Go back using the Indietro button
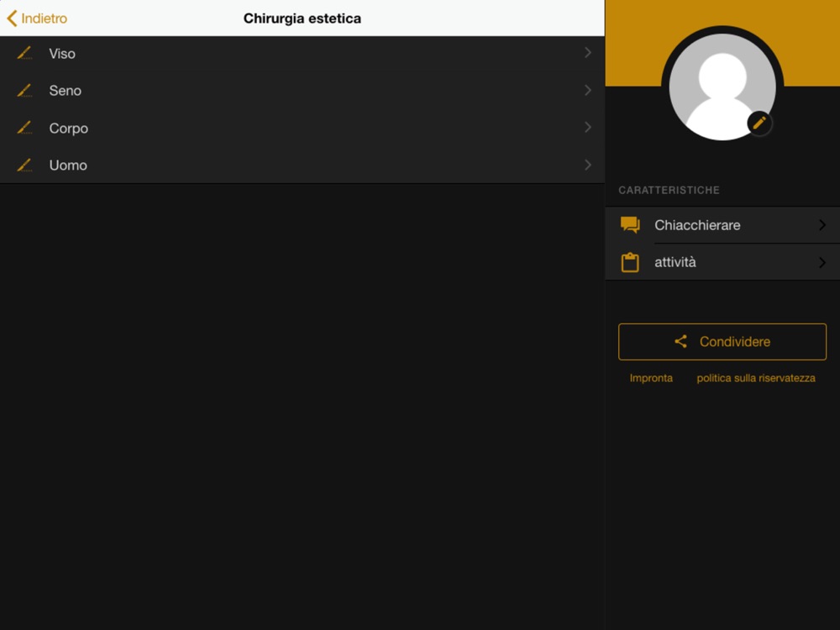Image resolution: width=840 pixels, height=630 pixels. pos(36,18)
